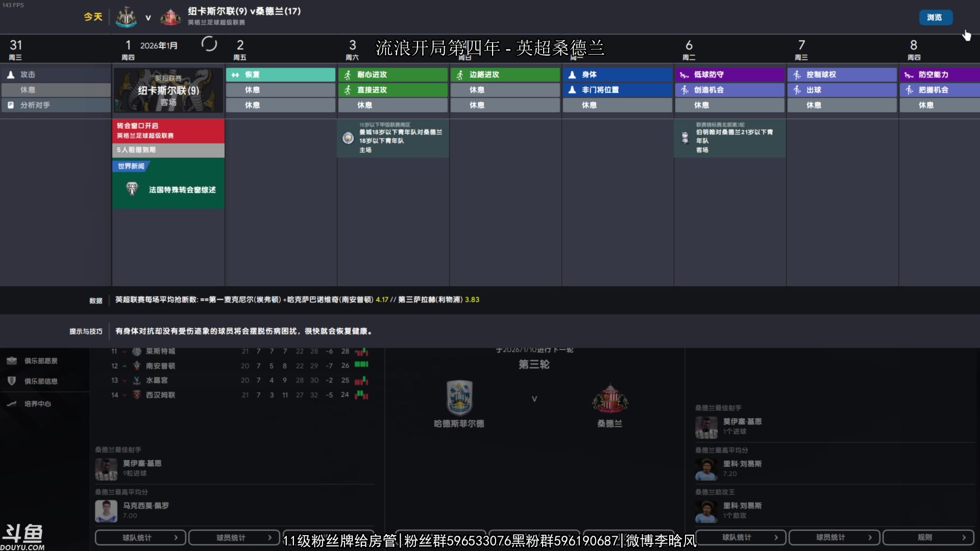Expand left 球队统计 button
The height and width of the screenshot is (551, 980).
point(140,538)
